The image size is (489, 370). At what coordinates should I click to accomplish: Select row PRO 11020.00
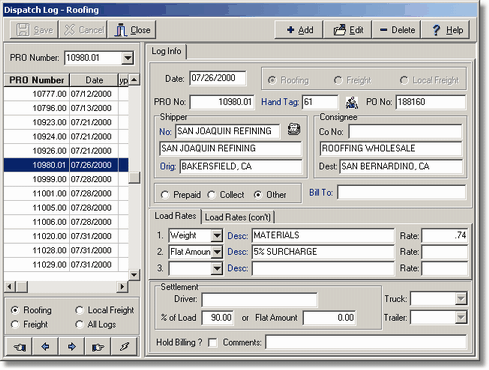tap(66, 236)
